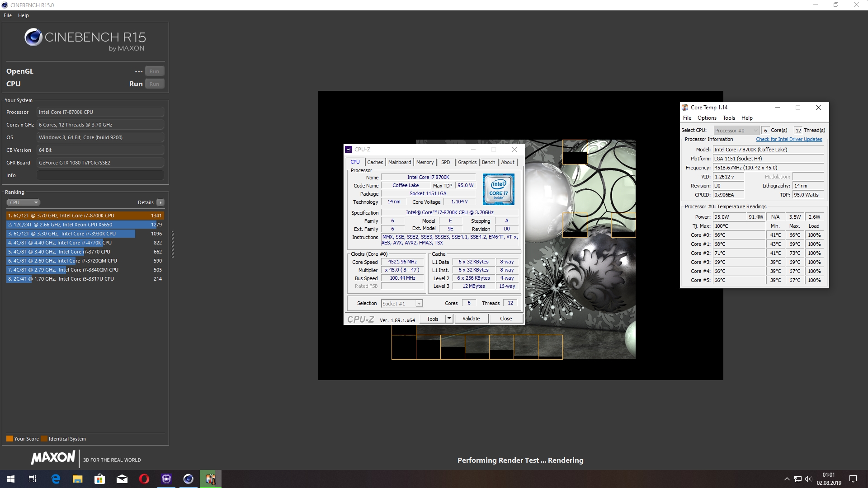Click the network icon in the system tray
The height and width of the screenshot is (488, 868).
tap(798, 479)
